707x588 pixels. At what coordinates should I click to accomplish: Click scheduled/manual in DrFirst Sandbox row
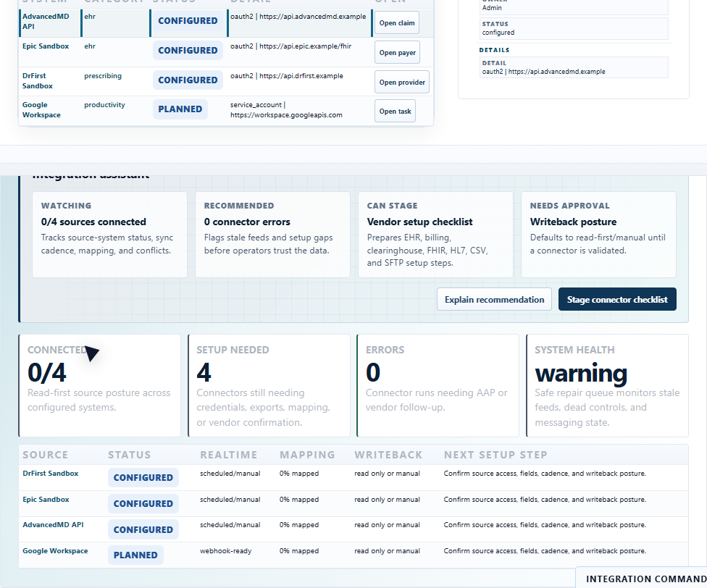230,474
